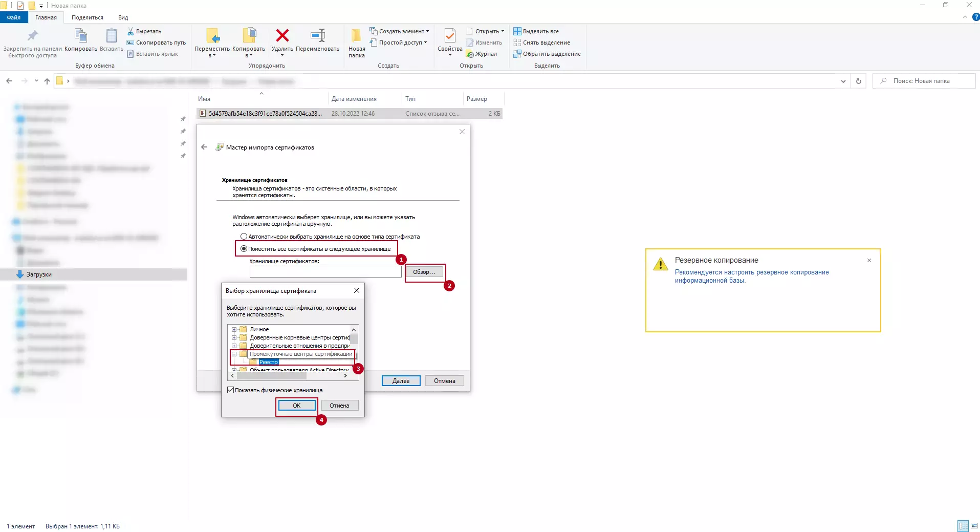The image size is (980, 532).
Task: Confirm store selection with OK
Action: point(297,406)
